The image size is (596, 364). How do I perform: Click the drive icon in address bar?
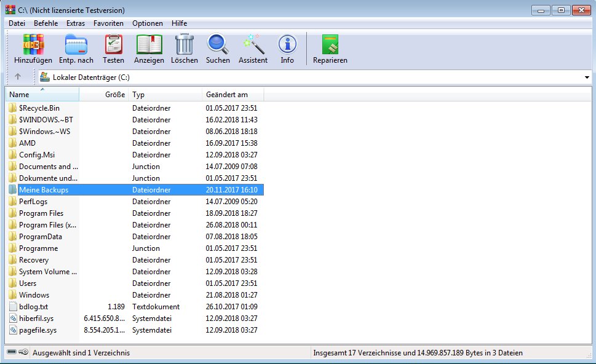coord(45,77)
